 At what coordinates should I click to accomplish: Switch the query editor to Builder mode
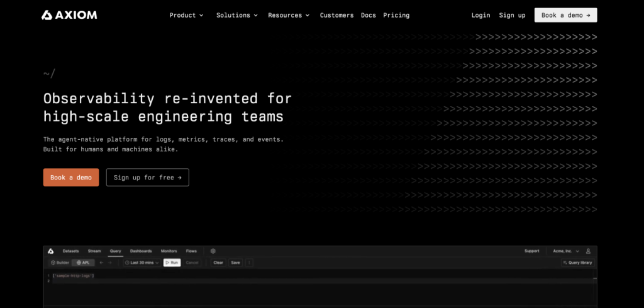point(60,263)
